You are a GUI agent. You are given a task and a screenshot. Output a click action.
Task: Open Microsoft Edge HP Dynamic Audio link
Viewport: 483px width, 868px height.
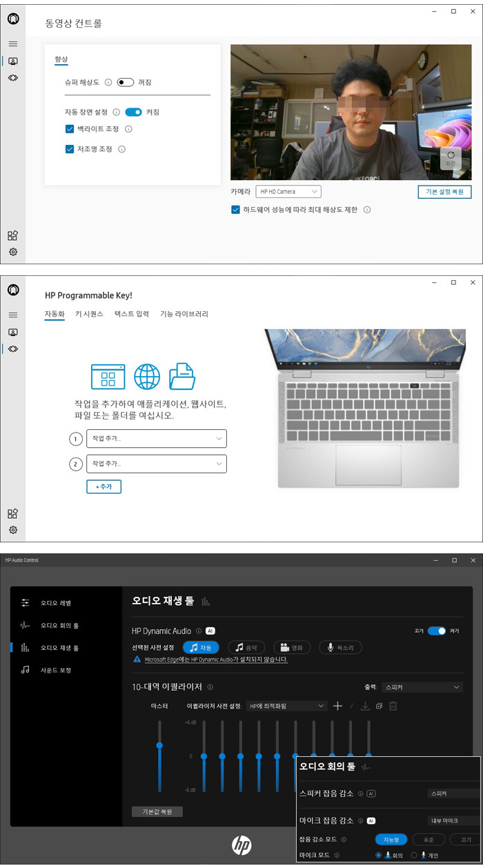click(x=216, y=660)
